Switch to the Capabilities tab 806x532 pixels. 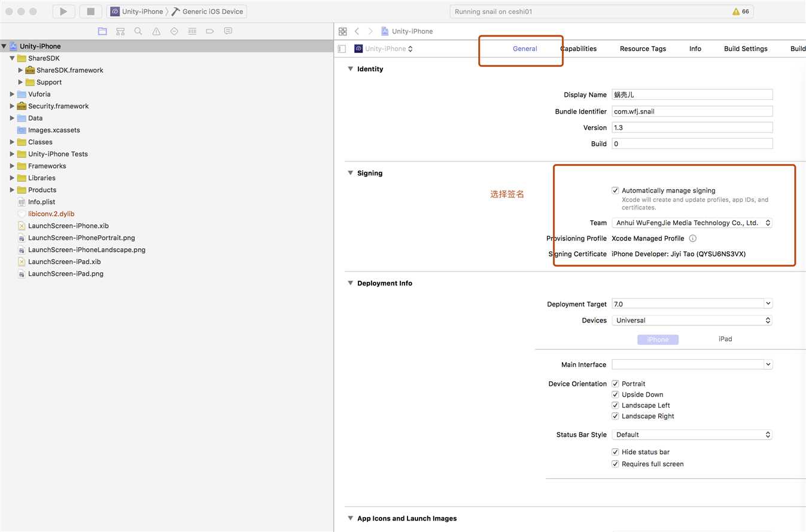click(579, 49)
